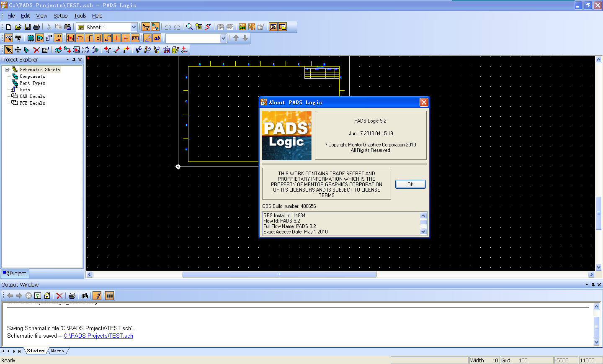Toggle the Select Pins U1.1 filter

tap(58, 38)
